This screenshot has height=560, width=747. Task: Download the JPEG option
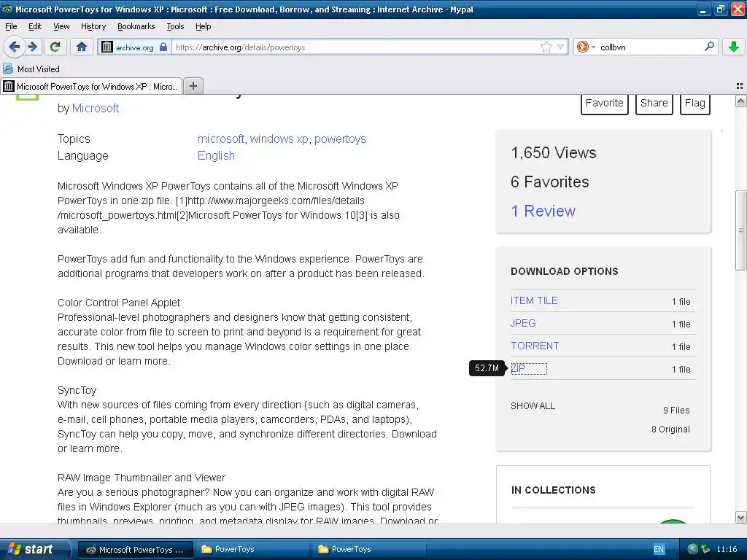click(x=523, y=323)
